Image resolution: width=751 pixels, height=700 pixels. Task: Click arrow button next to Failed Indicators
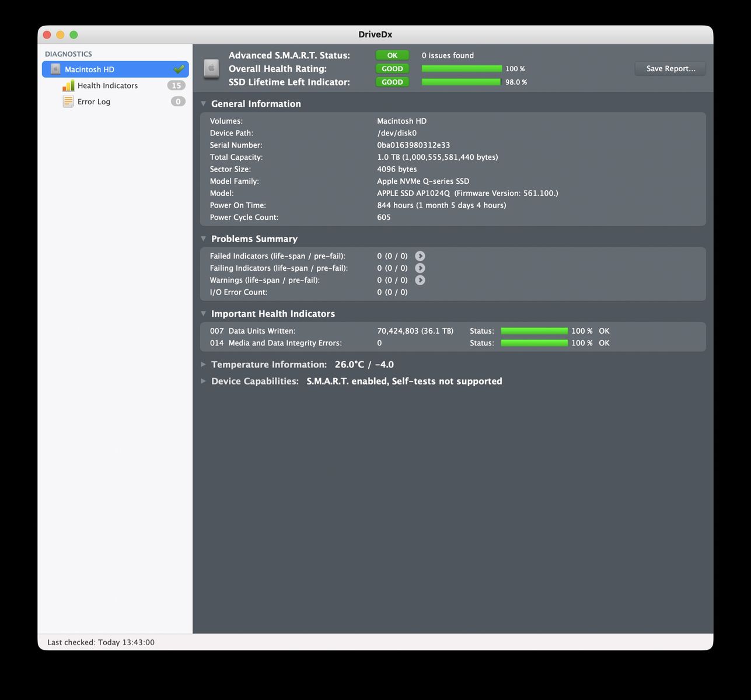click(420, 256)
